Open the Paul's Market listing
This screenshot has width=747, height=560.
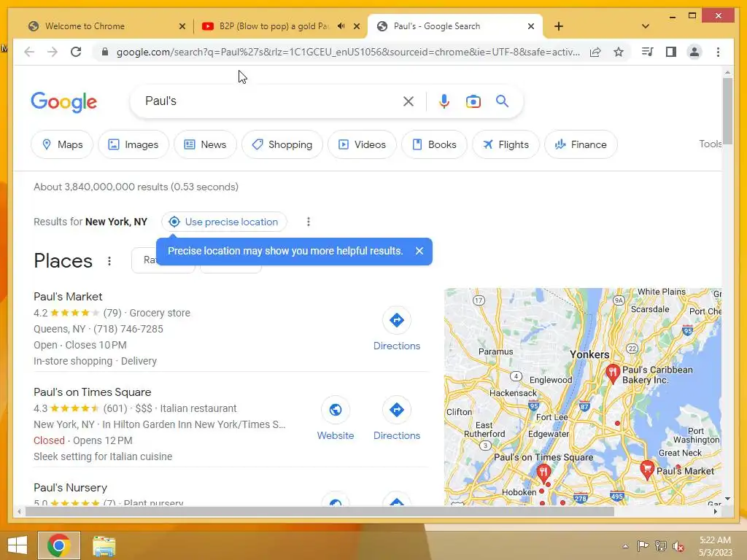(68, 297)
